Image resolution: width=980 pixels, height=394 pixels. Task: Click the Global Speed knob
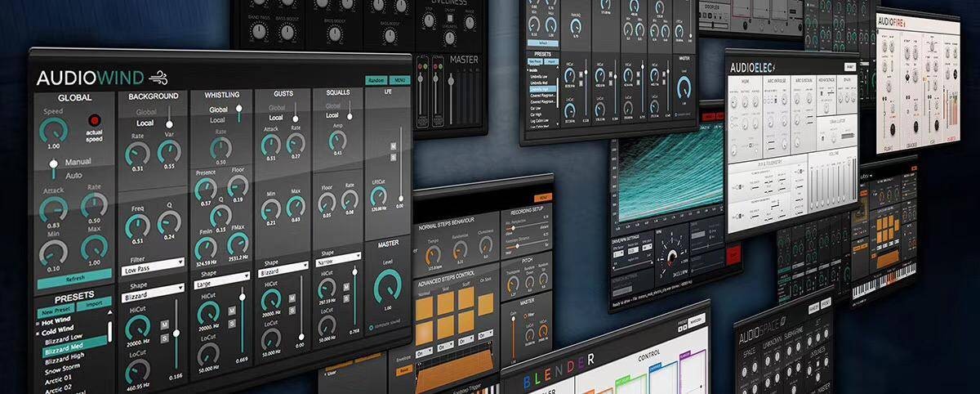[54, 130]
